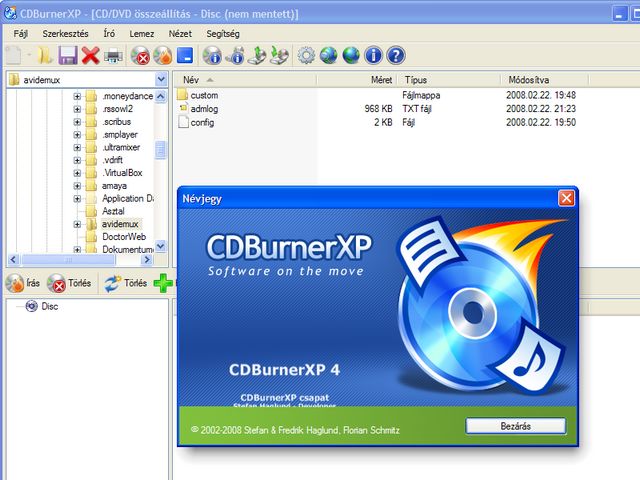
Task: Open the Fájl menu
Action: point(20,33)
